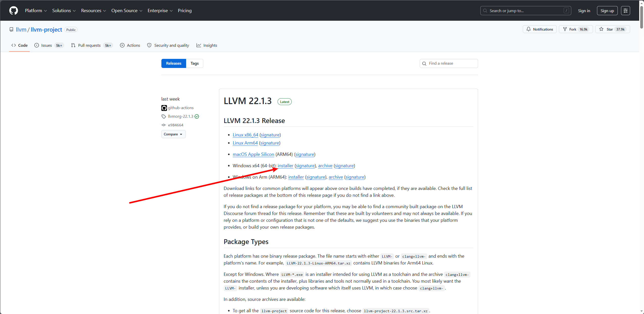Click the github-actions avatar icon

tap(164, 108)
